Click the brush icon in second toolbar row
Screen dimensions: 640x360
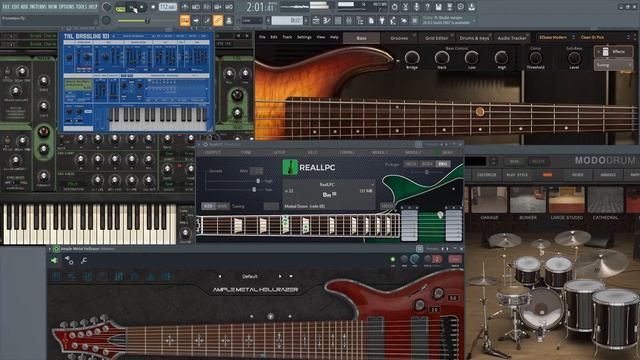point(207,20)
